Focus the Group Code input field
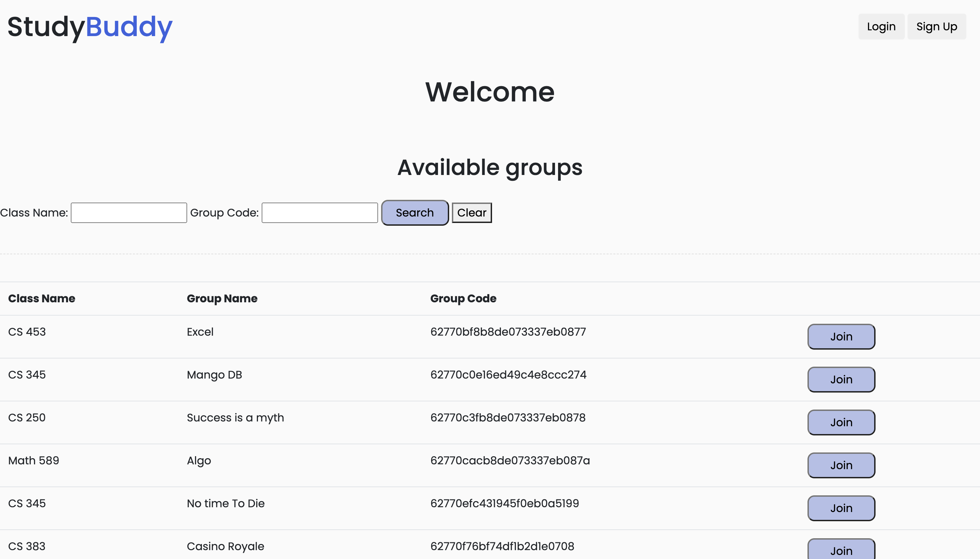This screenshot has height=559, width=980. pos(319,213)
